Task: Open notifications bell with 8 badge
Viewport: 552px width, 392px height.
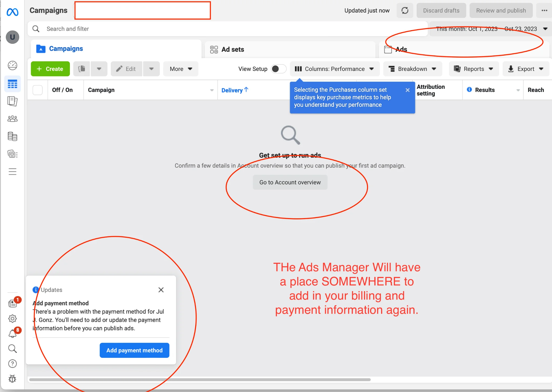Action: 12,334
